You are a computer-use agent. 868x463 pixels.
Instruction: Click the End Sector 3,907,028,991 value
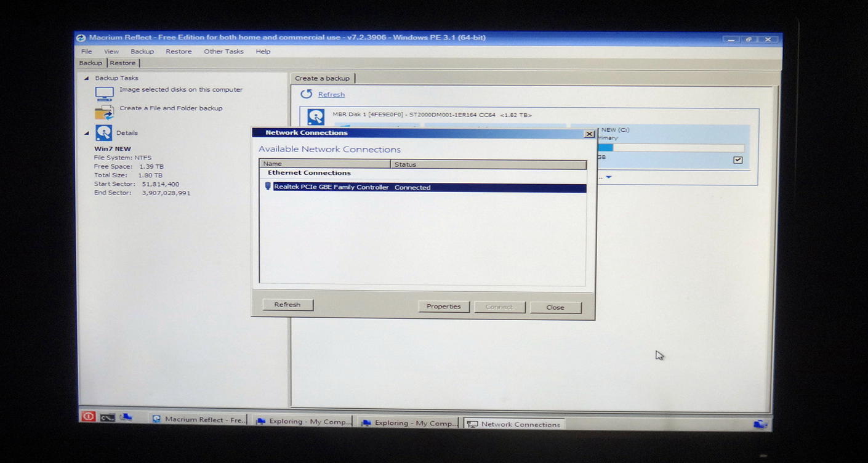pyautogui.click(x=166, y=193)
